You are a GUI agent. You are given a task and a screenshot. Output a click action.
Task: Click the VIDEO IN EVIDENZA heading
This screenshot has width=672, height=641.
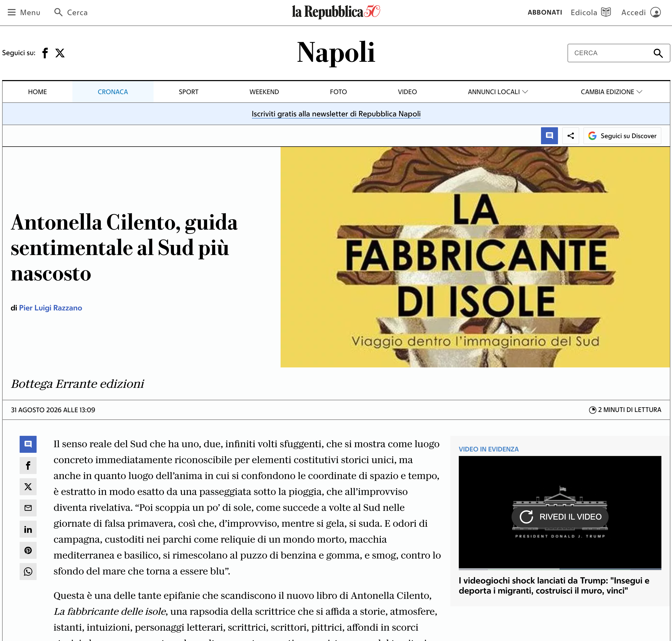[488, 449]
